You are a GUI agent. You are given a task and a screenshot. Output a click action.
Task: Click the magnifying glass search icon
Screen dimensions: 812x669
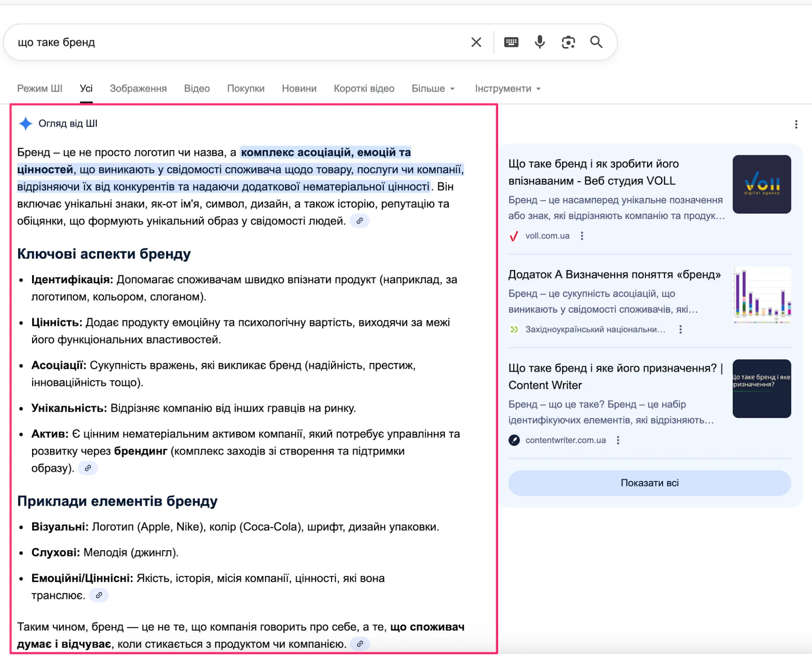[x=596, y=42]
